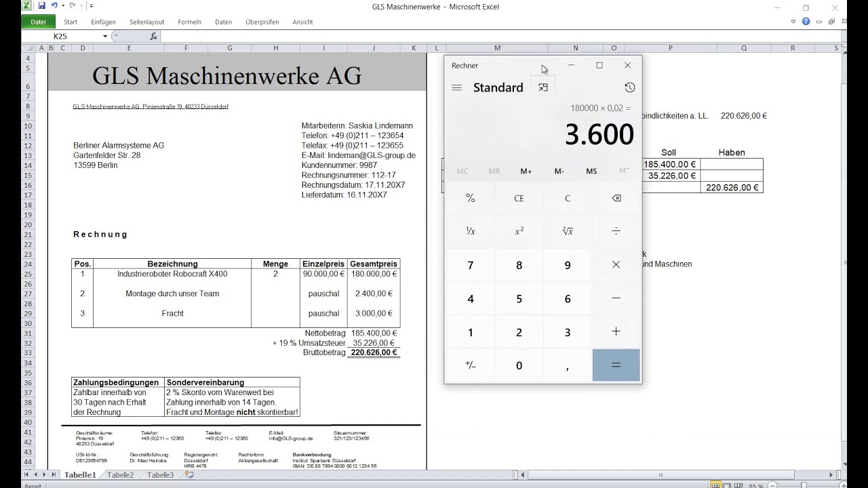868x488 pixels.
Task: Click the calculator equals button
Action: pyautogui.click(x=616, y=365)
